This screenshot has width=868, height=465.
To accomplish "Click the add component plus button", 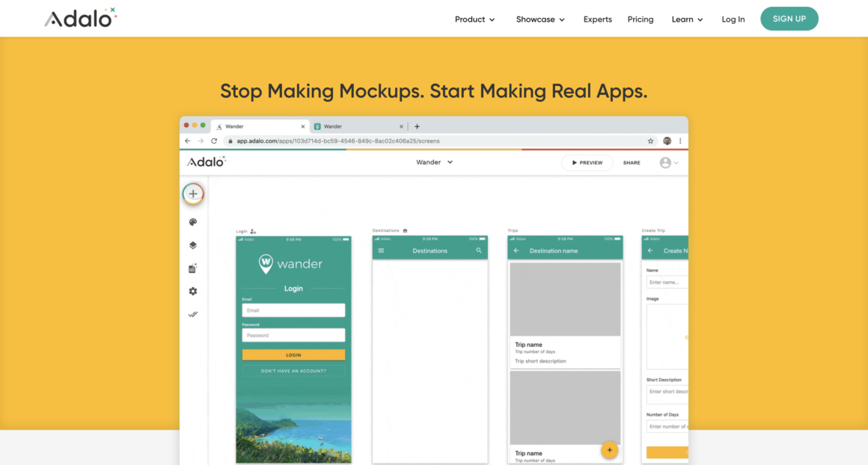I will pos(193,194).
